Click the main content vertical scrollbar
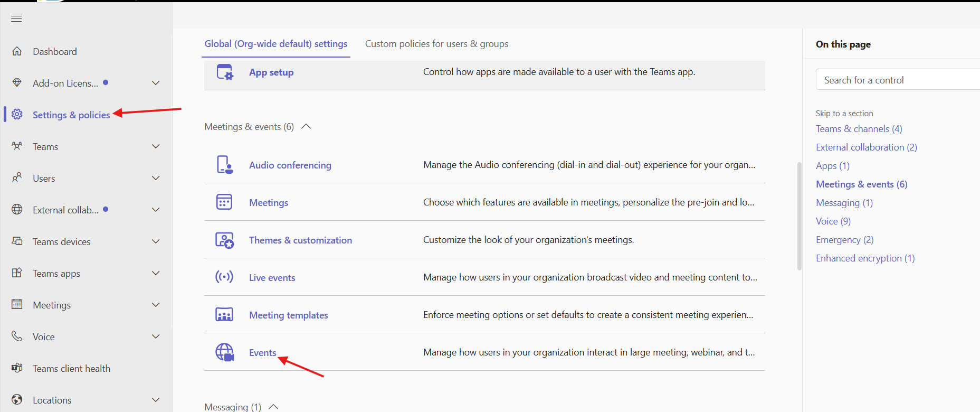This screenshot has height=412, width=980. click(799, 216)
